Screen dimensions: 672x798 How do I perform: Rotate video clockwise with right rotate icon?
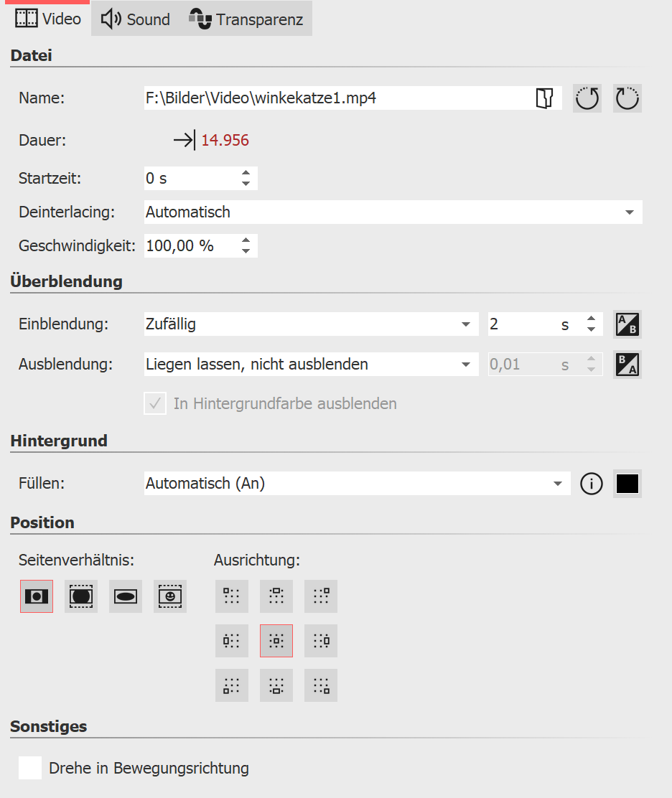pos(627,99)
